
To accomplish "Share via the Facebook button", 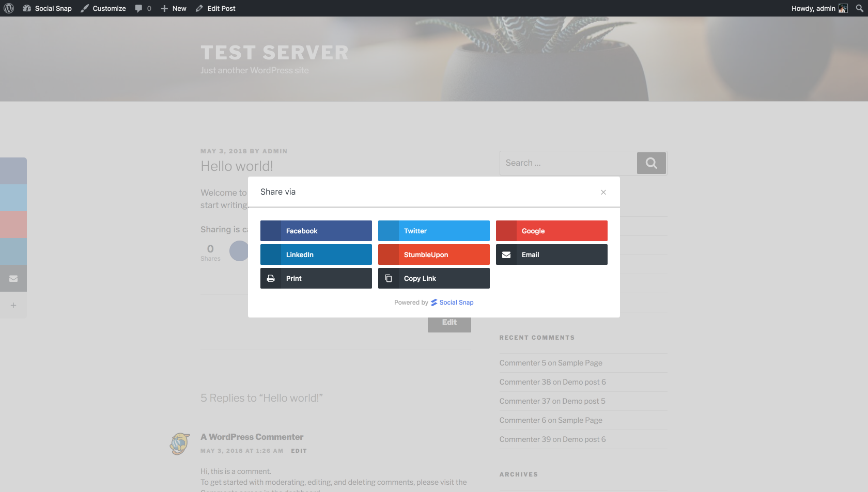I will click(x=316, y=231).
